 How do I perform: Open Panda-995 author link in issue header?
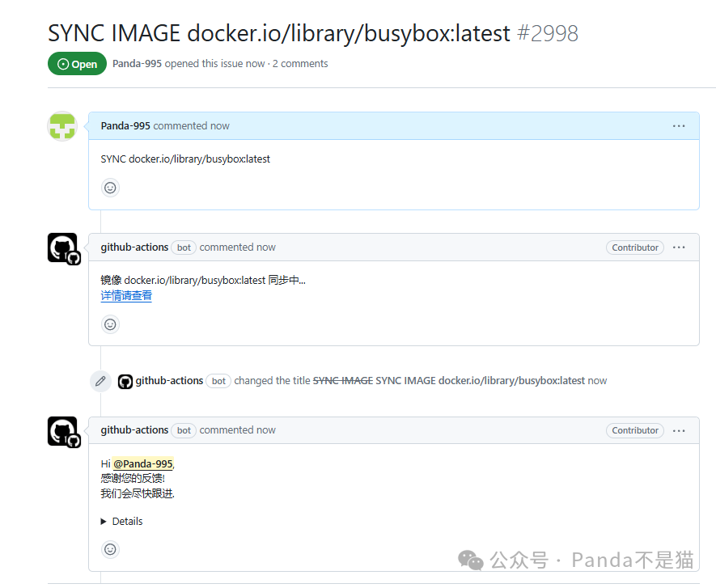(137, 63)
